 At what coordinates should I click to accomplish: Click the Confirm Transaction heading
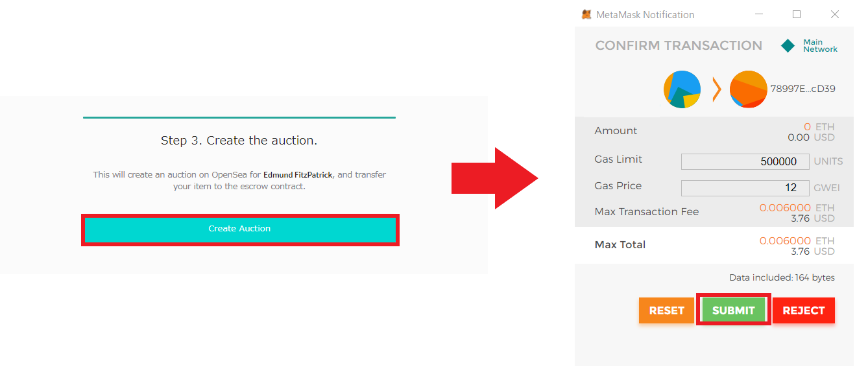679,45
